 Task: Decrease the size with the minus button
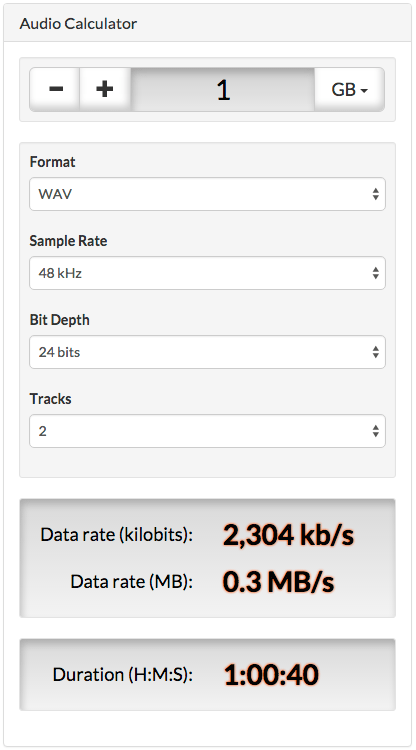[x=55, y=89]
